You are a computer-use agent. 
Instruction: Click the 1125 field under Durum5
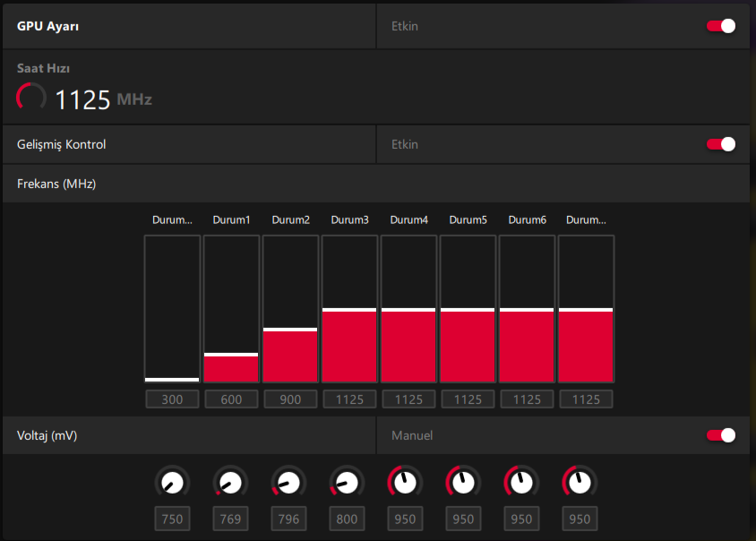tap(468, 399)
